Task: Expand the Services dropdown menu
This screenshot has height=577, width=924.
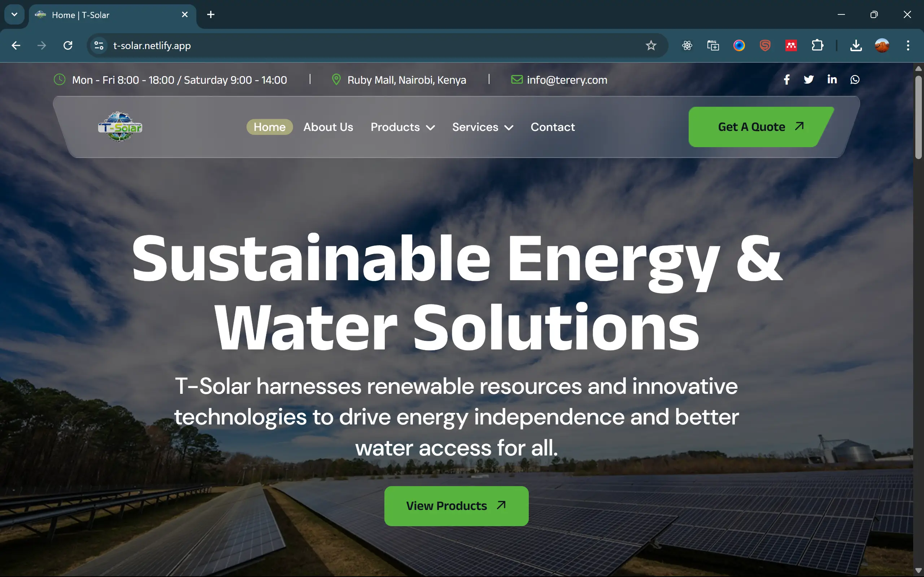Action: [483, 127]
